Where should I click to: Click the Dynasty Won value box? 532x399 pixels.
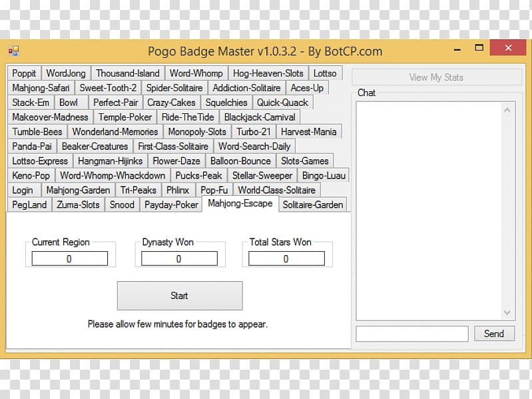(x=180, y=258)
